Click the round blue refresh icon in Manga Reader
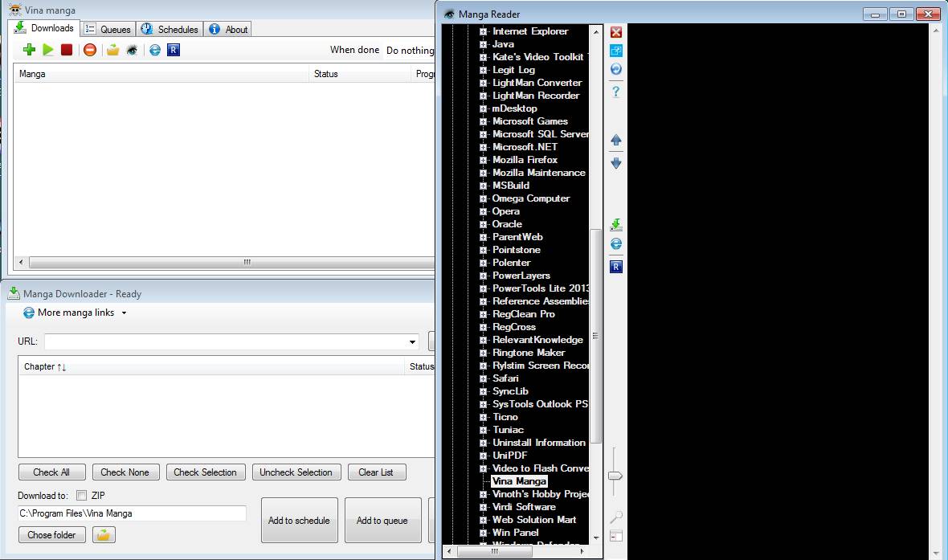The image size is (948, 560). (616, 69)
